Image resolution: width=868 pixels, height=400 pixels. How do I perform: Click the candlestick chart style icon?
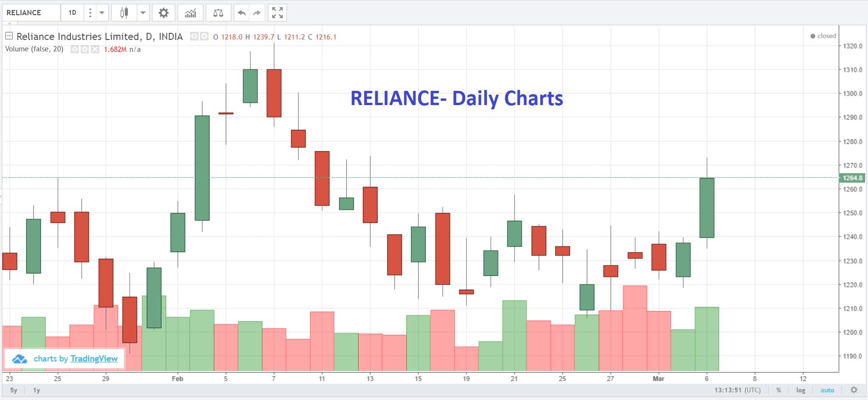[124, 13]
